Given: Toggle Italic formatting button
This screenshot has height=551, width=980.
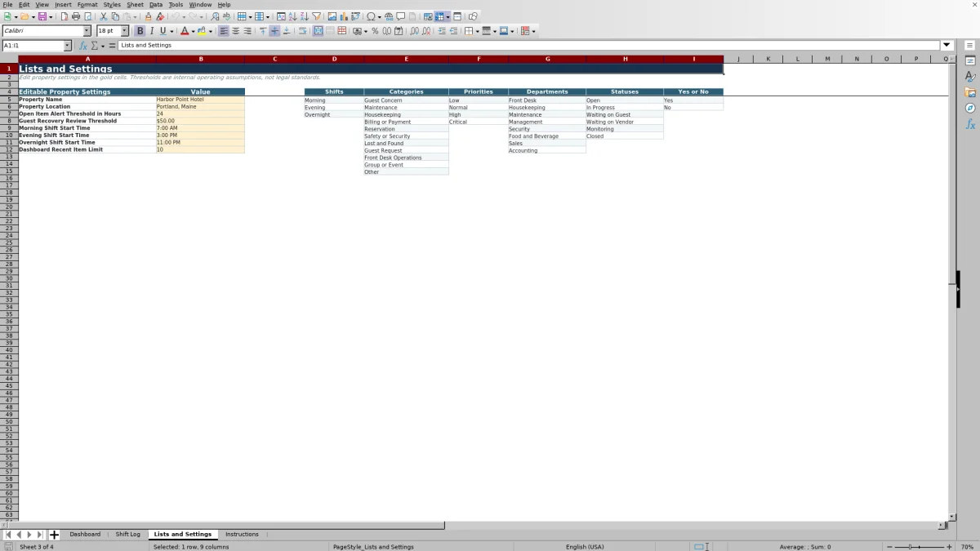Looking at the screenshot, I should click(151, 31).
